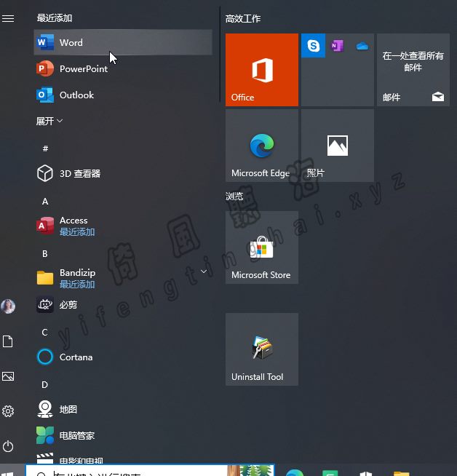The width and height of the screenshot is (457, 476).
Task: Click the 浏览 tile group title
Action: click(x=234, y=197)
